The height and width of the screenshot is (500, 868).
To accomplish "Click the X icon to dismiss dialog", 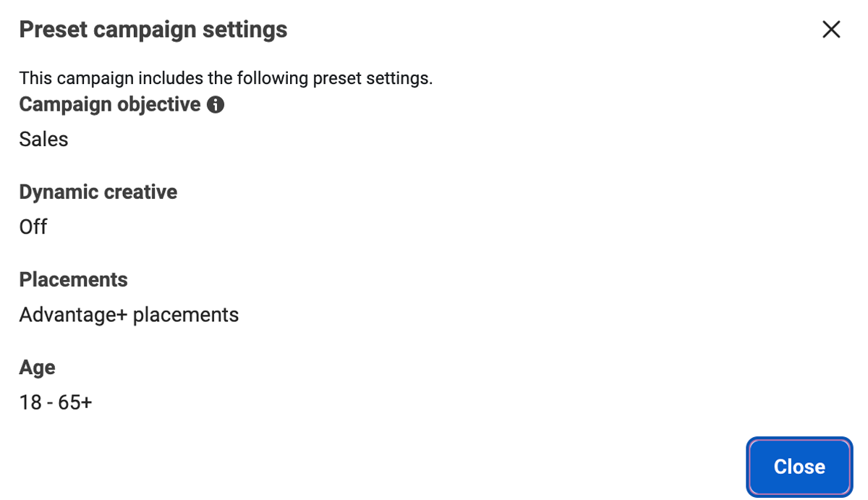I will [831, 30].
